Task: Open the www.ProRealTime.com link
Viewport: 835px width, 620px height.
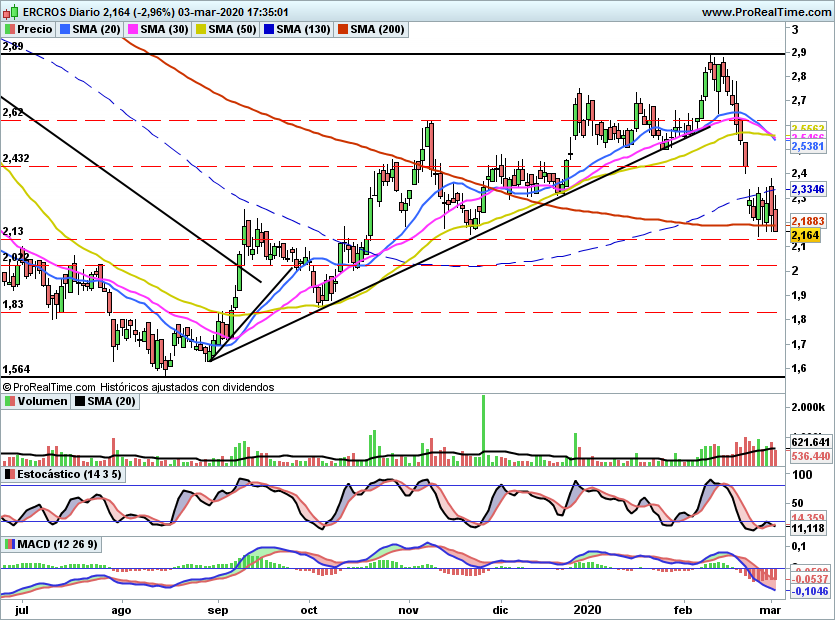Action: pos(765,12)
